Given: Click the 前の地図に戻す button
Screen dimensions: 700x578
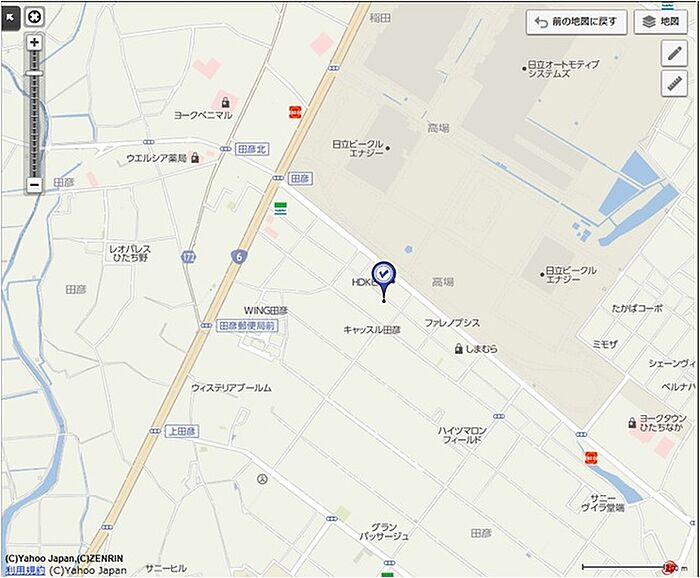Looking at the screenshot, I should 576,21.
